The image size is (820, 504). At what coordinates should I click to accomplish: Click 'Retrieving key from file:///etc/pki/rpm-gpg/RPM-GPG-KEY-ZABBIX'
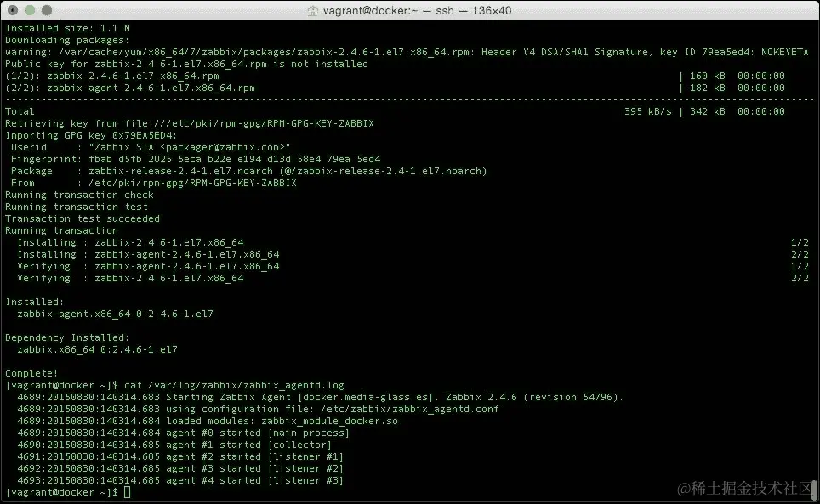click(190, 123)
